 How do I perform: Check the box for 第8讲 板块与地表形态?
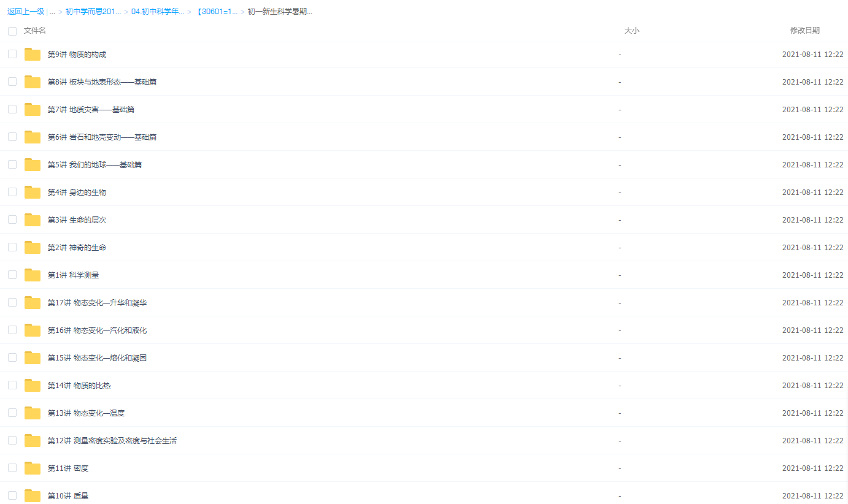[x=12, y=82]
